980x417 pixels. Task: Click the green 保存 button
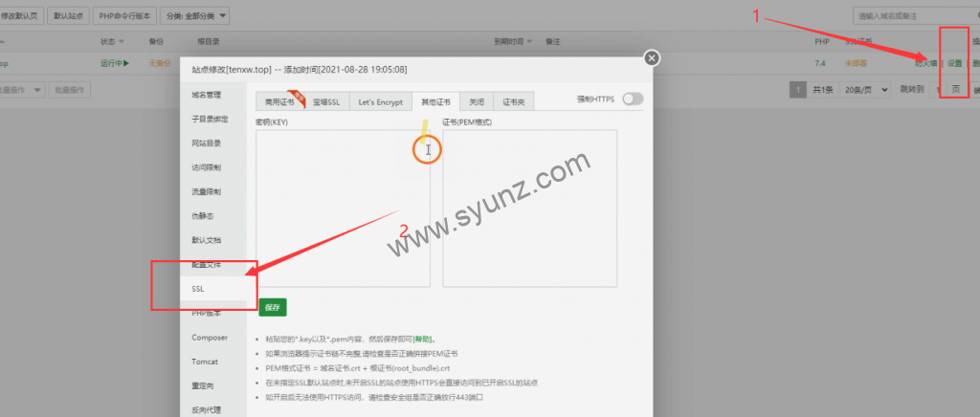[x=273, y=307]
